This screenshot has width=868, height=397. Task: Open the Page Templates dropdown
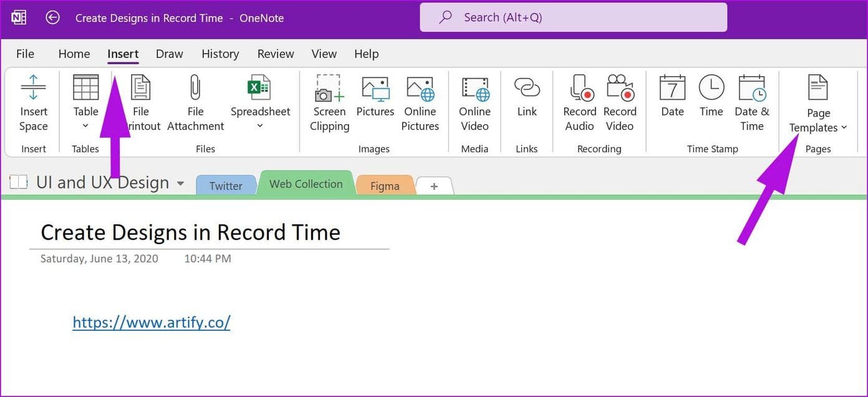click(x=844, y=127)
